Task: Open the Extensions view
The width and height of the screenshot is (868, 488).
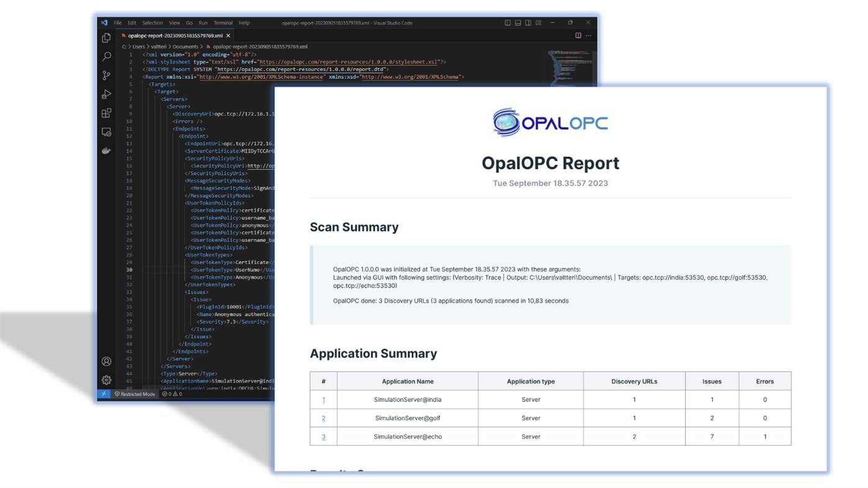Action: pos(106,113)
